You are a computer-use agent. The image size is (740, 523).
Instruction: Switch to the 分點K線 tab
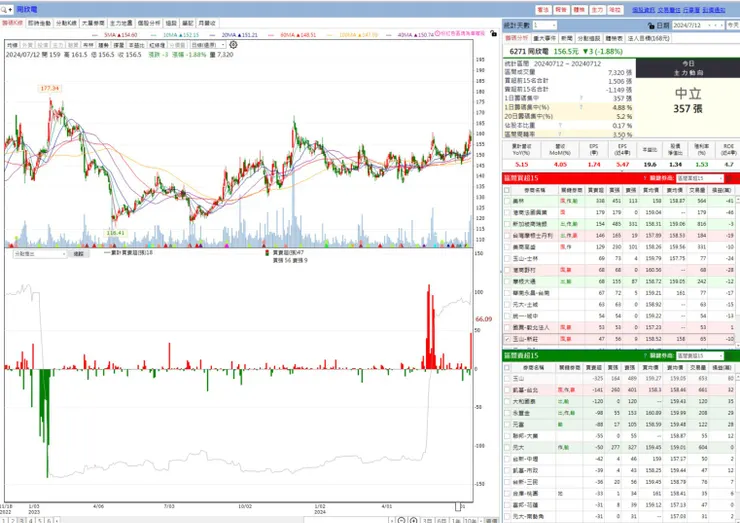[66, 23]
